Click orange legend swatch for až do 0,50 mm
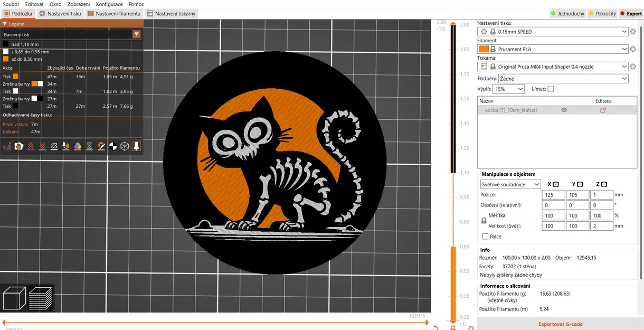644x330 pixels. [6, 59]
